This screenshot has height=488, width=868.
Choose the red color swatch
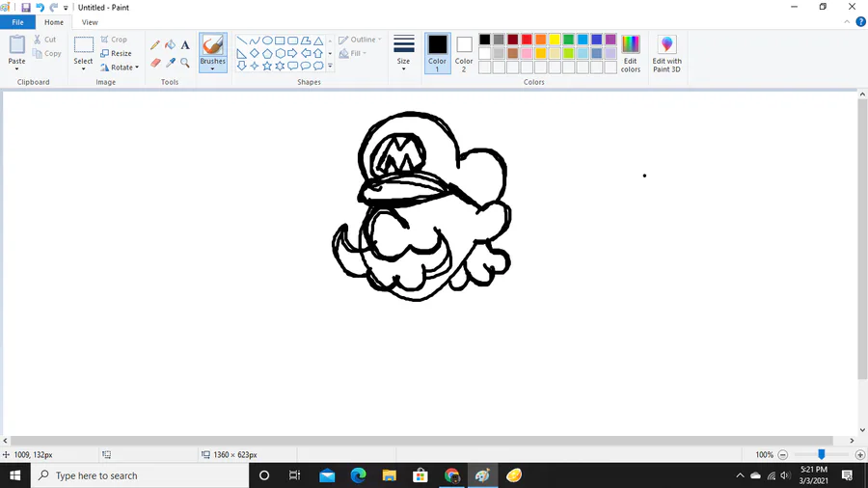527,40
